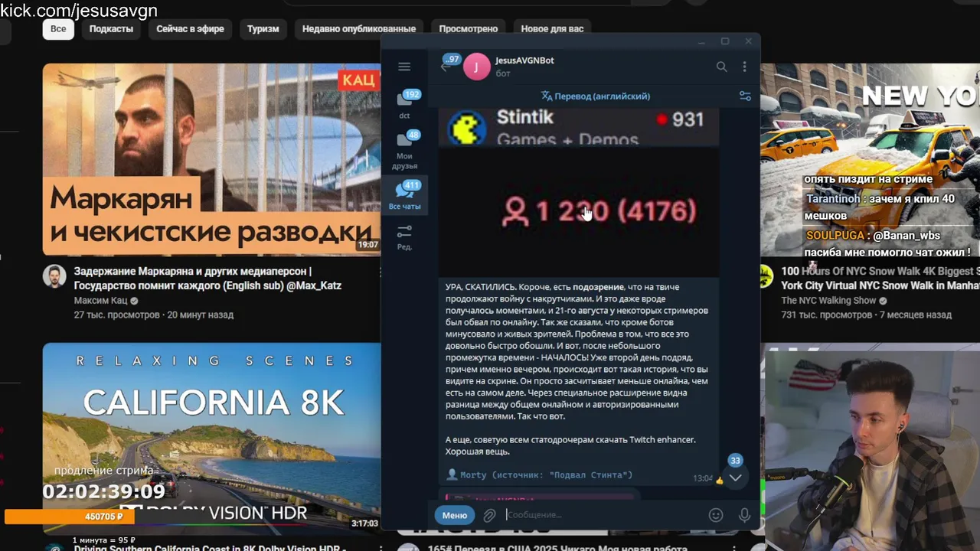This screenshot has width=980, height=551.
Task: Open the Ред. folder editor
Action: coord(404,237)
